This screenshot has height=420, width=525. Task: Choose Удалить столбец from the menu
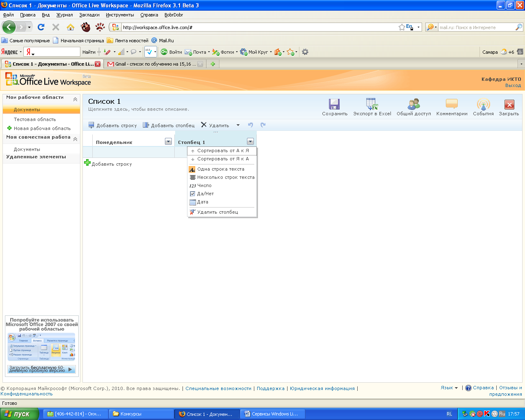pyautogui.click(x=222, y=212)
